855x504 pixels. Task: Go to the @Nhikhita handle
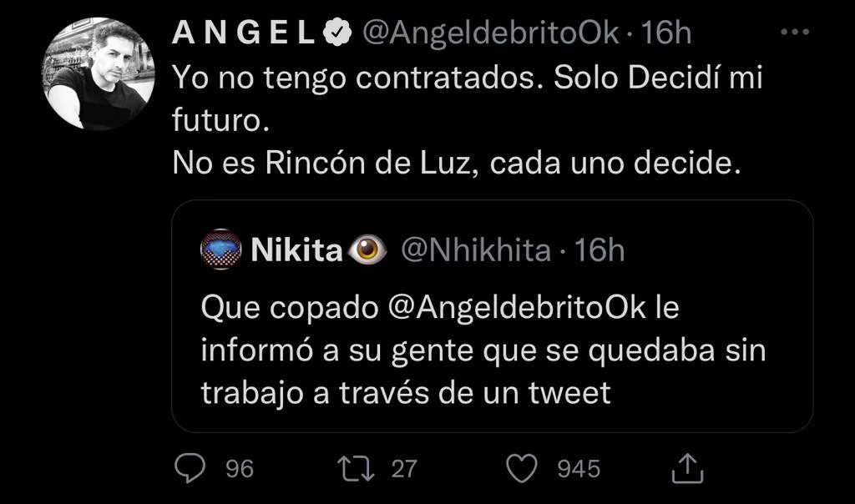[476, 250]
